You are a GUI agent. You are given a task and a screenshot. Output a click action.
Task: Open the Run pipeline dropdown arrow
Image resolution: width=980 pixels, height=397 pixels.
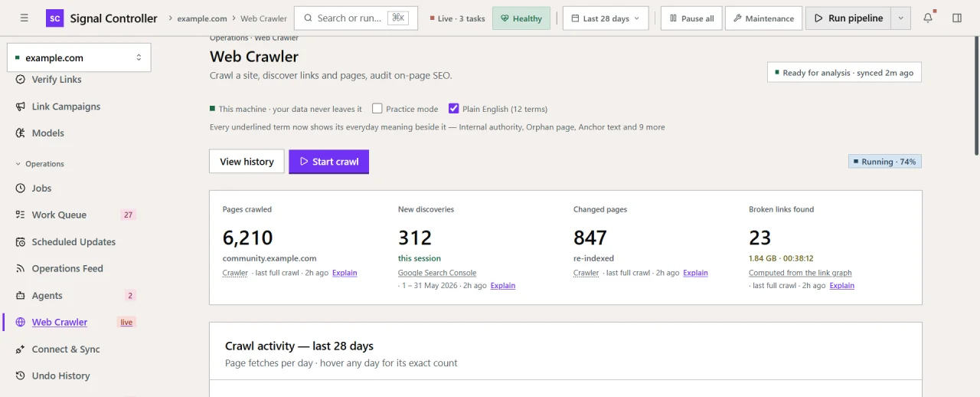tap(901, 18)
